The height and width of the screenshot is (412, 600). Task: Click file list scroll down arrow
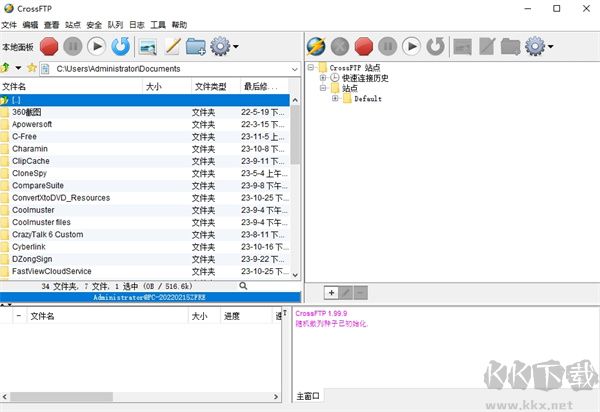(x=295, y=275)
